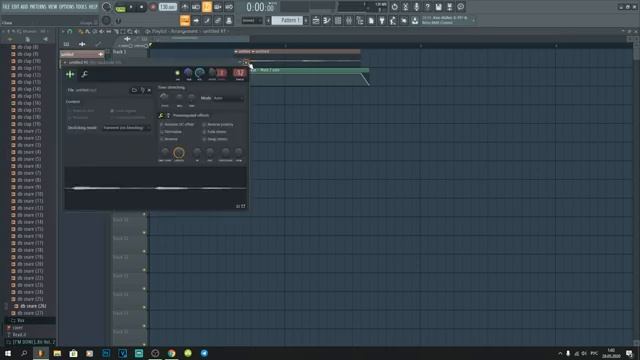Click the open sample folder icon

[x=134, y=90]
